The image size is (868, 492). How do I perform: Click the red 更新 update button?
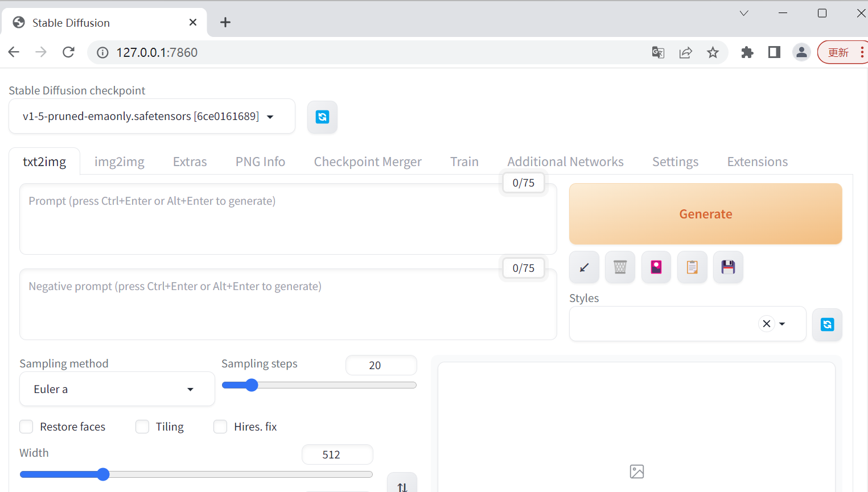[x=843, y=52]
